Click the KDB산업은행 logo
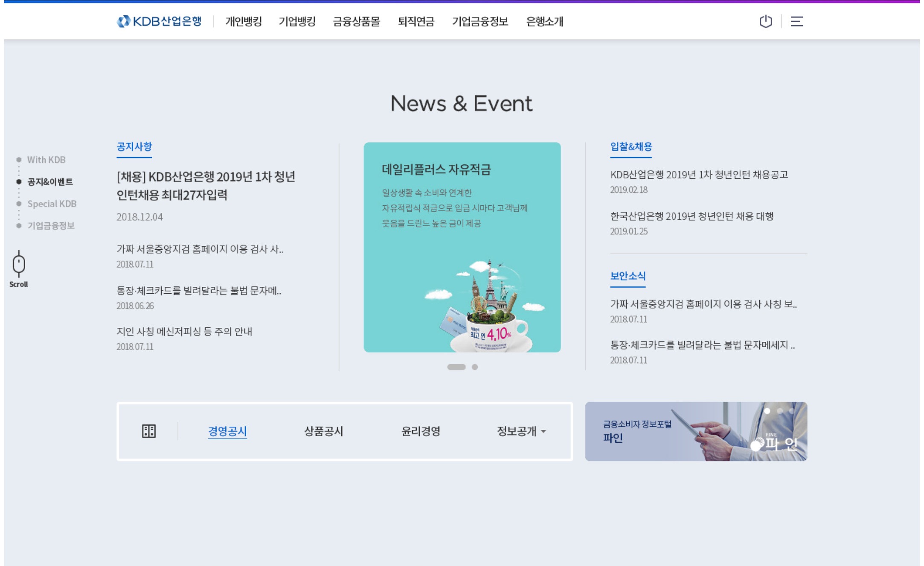This screenshot has height=566, width=924. 159,21
